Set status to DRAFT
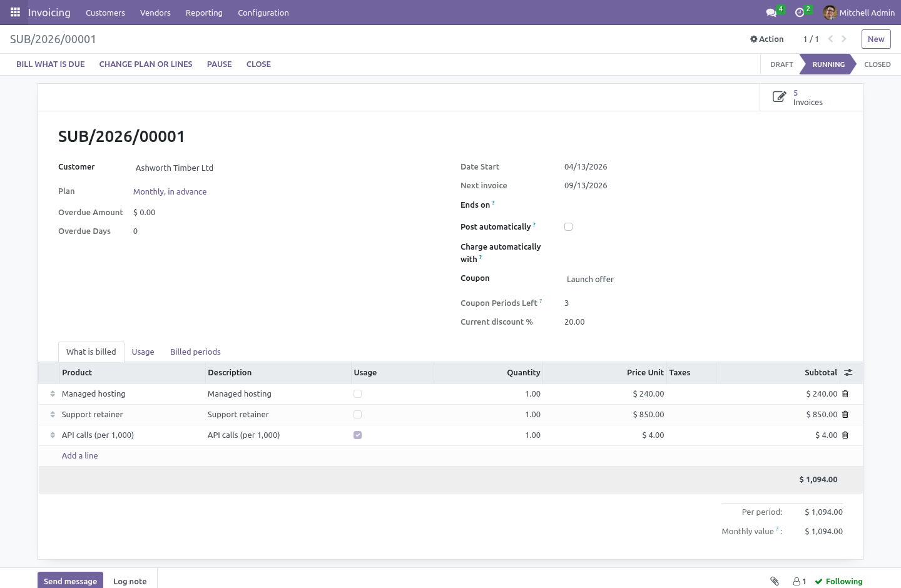Viewport: 901px width, 588px height. (x=781, y=64)
